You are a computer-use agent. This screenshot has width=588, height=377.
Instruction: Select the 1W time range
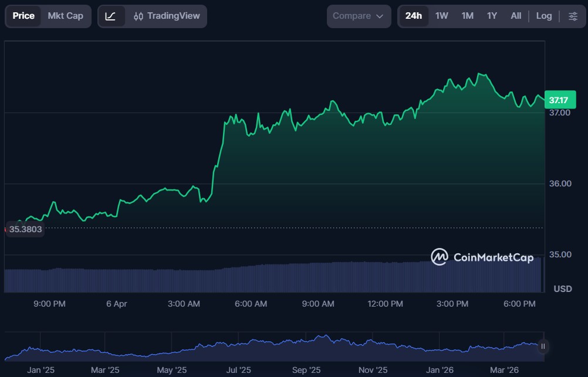442,16
